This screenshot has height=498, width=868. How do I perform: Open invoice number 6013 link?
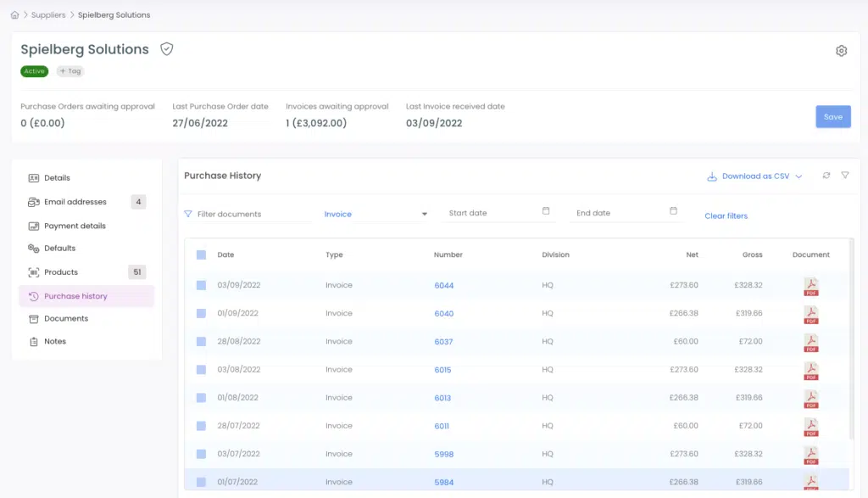[x=442, y=398]
